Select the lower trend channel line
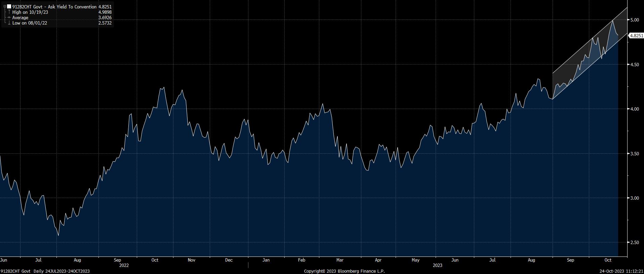Screen dimensions: 644x274 click(590, 66)
